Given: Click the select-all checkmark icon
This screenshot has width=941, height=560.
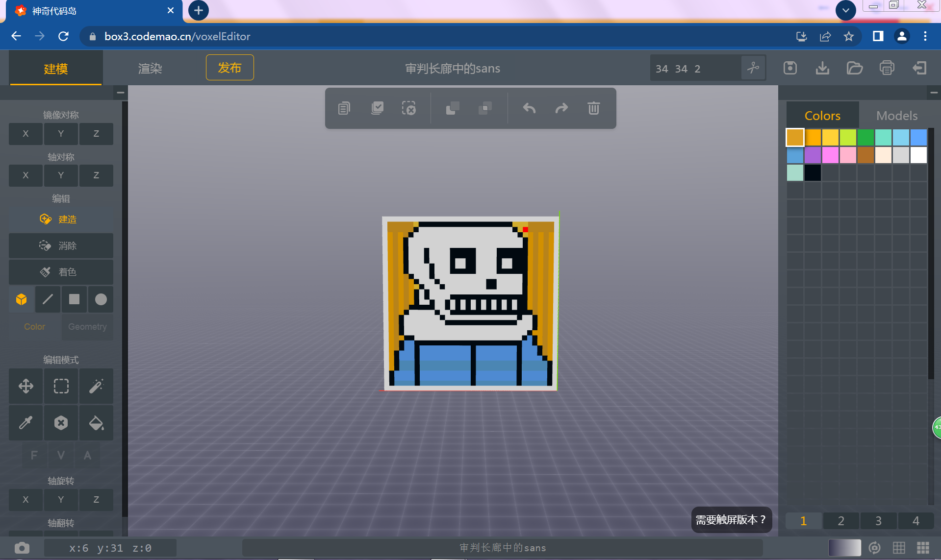Looking at the screenshot, I should [x=377, y=108].
